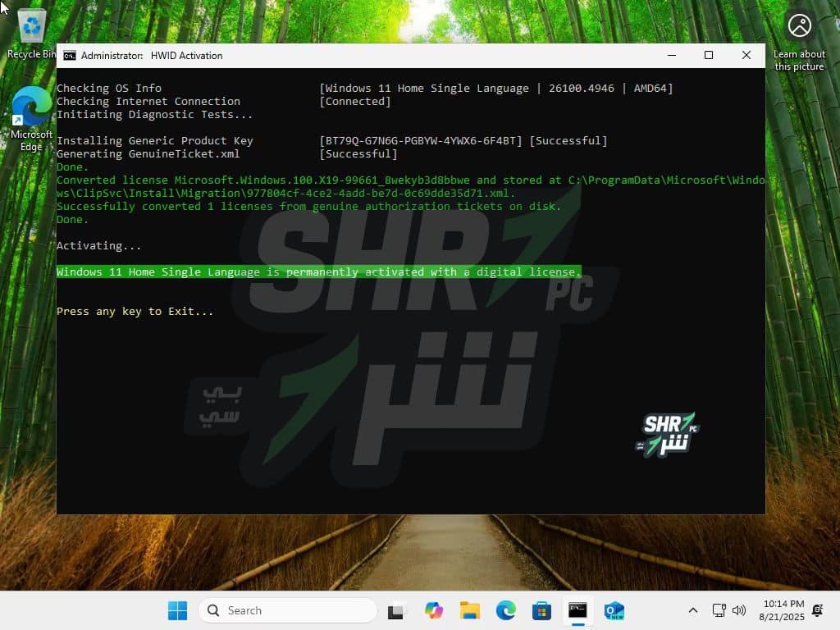Open Outlook (new) from the taskbar
The width and height of the screenshot is (840, 630).
coord(614,610)
